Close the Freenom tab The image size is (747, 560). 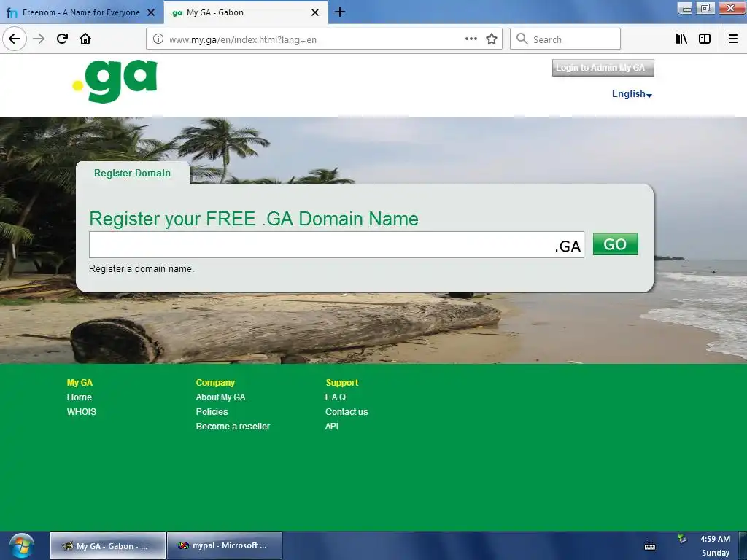coord(151,12)
